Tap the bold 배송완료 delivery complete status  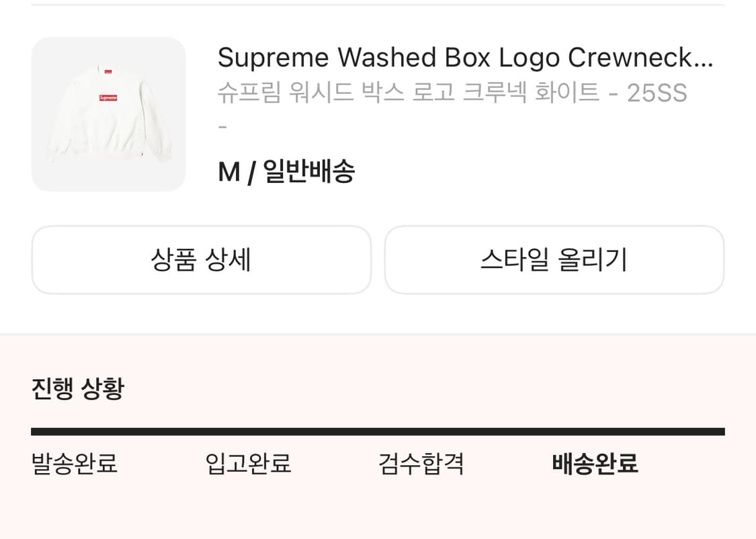pos(594,464)
